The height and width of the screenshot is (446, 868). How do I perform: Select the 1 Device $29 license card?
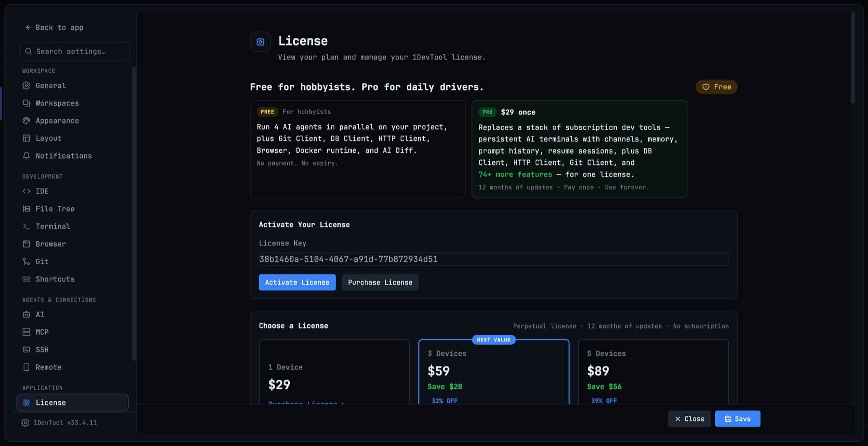point(334,372)
